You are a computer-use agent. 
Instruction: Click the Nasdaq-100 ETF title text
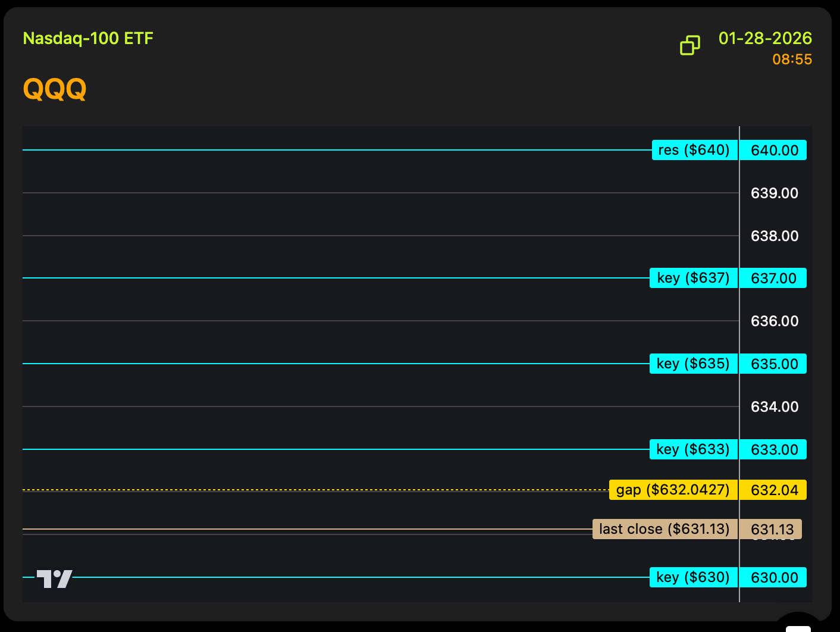88,39
